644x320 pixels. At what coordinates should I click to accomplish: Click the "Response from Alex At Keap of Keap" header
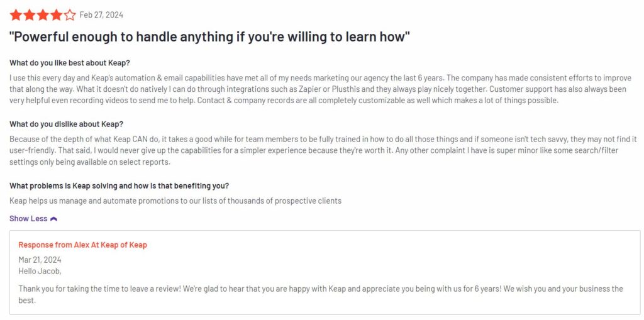point(82,245)
